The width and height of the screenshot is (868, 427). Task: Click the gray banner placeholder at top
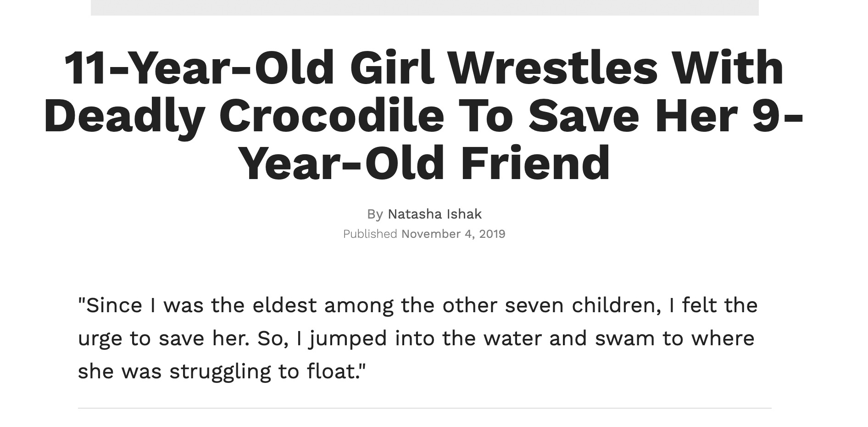[424, 7]
